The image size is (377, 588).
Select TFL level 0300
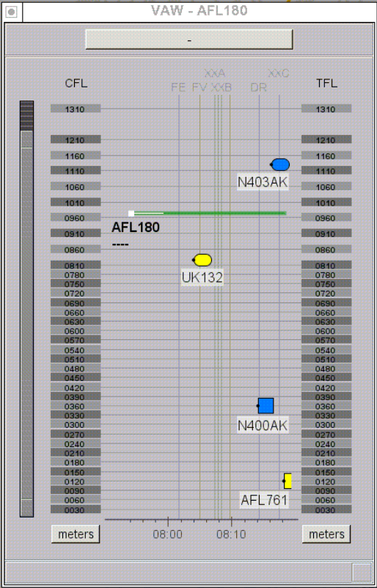(x=326, y=424)
